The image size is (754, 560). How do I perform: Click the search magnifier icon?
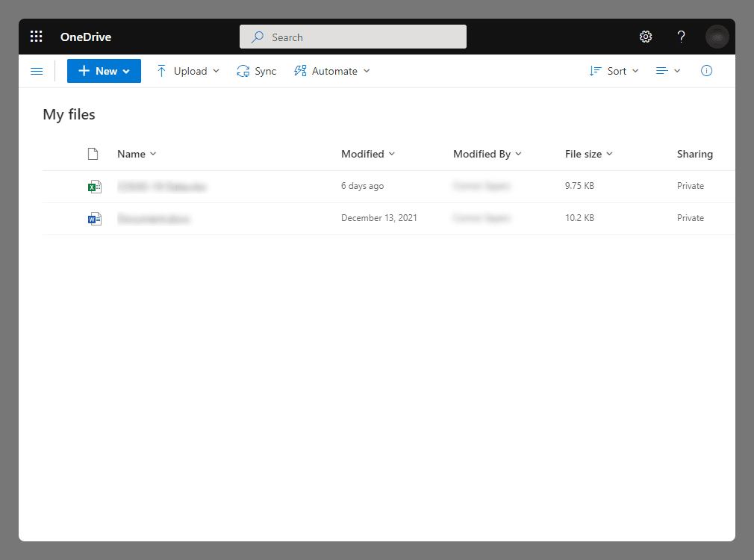[258, 37]
